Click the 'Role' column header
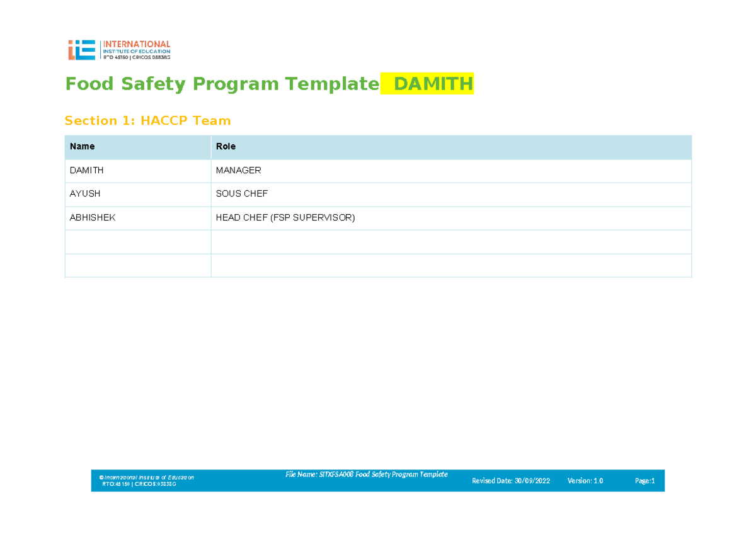This screenshot has height=535, width=756. coord(451,147)
